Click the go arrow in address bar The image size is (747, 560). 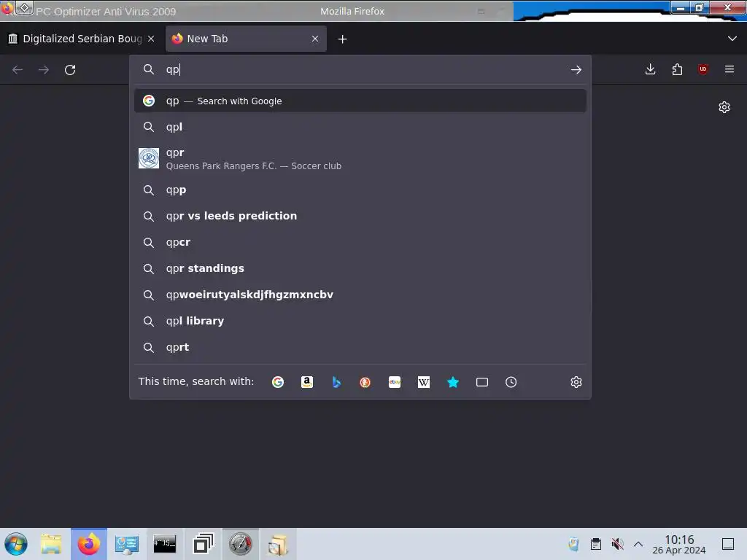(x=576, y=70)
